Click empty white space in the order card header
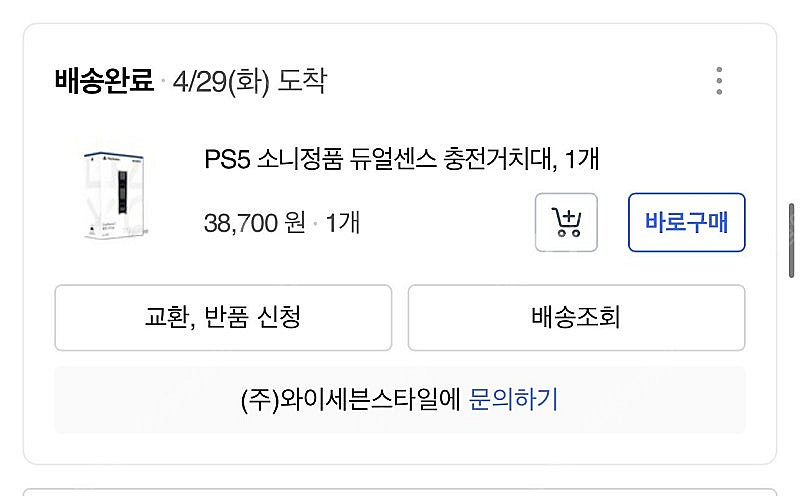 (500, 81)
